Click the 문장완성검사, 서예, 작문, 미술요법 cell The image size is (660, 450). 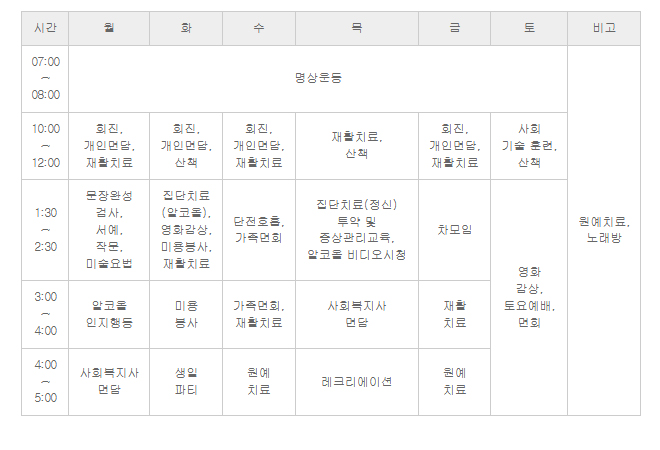109,230
